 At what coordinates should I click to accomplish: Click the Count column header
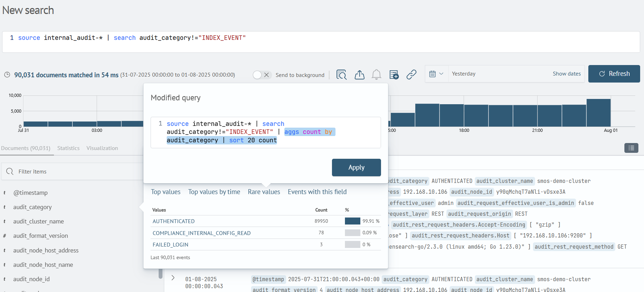pos(321,210)
